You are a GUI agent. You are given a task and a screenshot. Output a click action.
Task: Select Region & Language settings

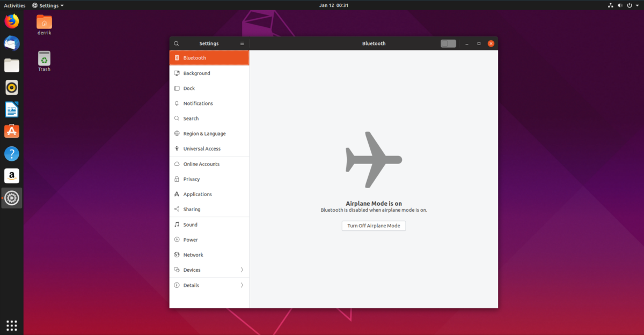(x=204, y=133)
